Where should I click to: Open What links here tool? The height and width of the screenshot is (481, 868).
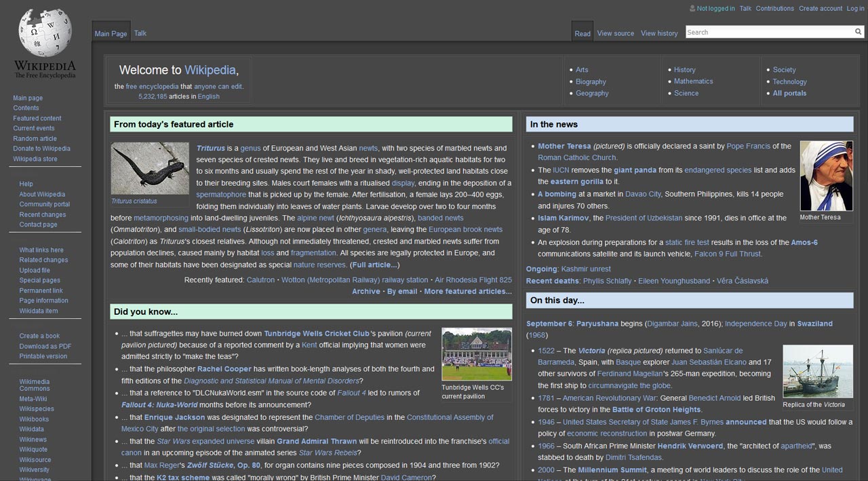pos(41,250)
